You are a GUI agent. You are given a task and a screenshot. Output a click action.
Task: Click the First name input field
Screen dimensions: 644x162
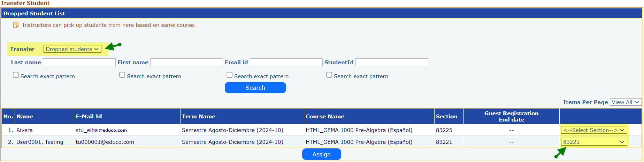186,62
